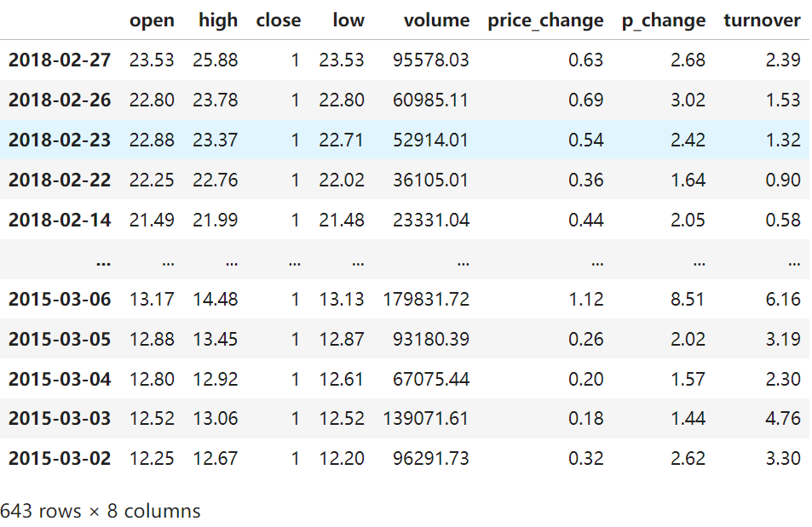Click the turnover value 4.76

pyautogui.click(x=782, y=418)
